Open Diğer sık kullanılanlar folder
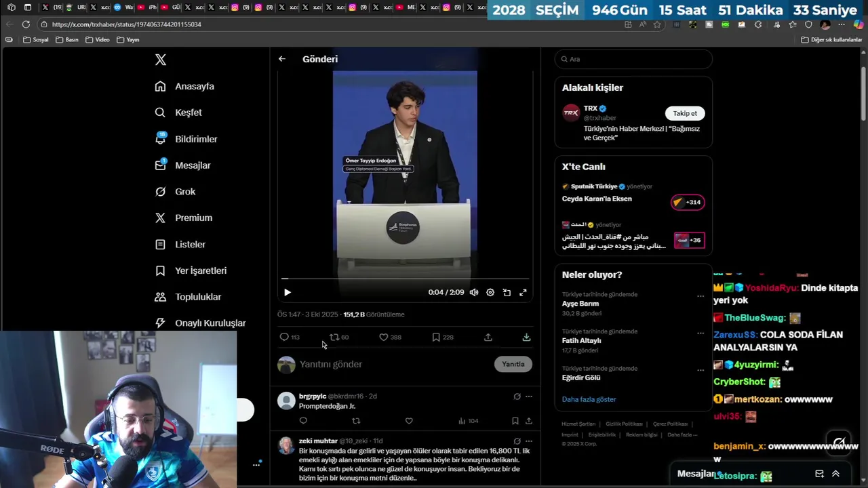 coord(831,40)
